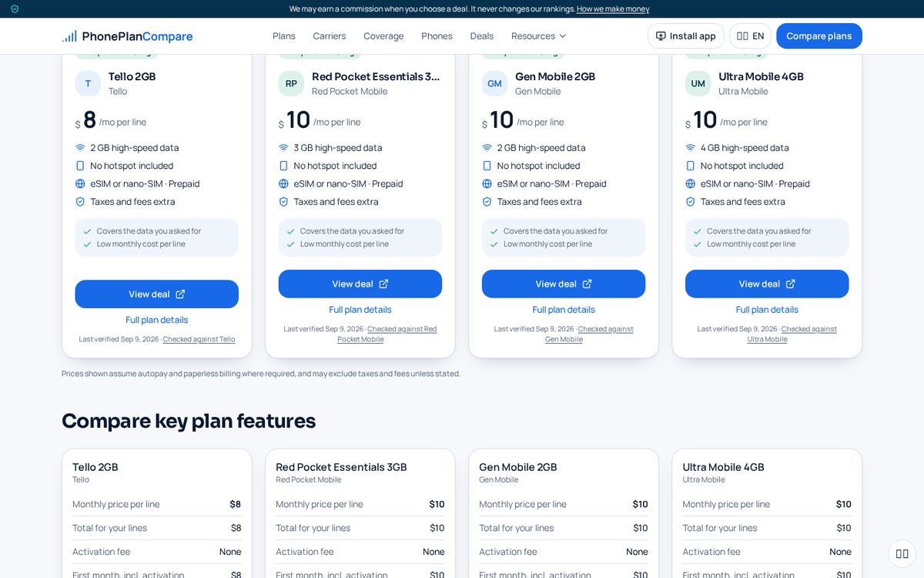Open the EN language selector

(750, 36)
